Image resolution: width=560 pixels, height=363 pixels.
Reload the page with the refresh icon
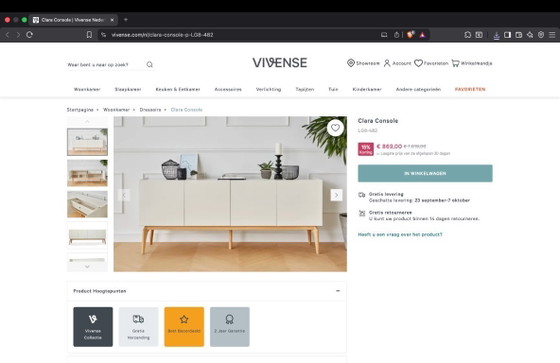(x=30, y=35)
